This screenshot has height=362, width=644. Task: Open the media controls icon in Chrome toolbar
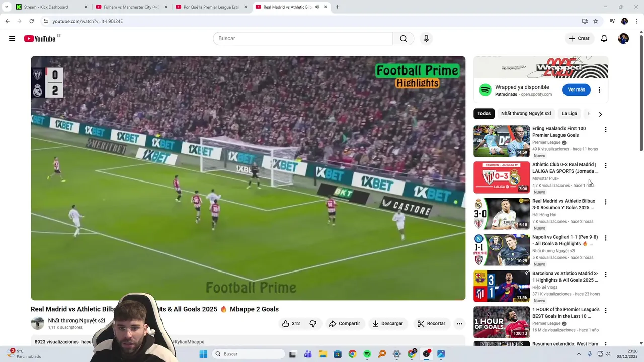pos(612,21)
